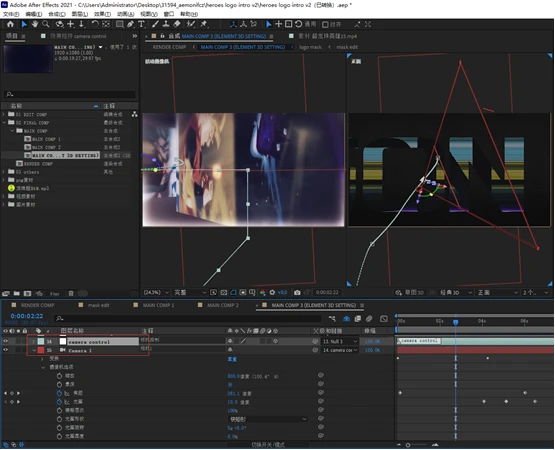Hide the camera control layer with its eye

click(x=5, y=341)
